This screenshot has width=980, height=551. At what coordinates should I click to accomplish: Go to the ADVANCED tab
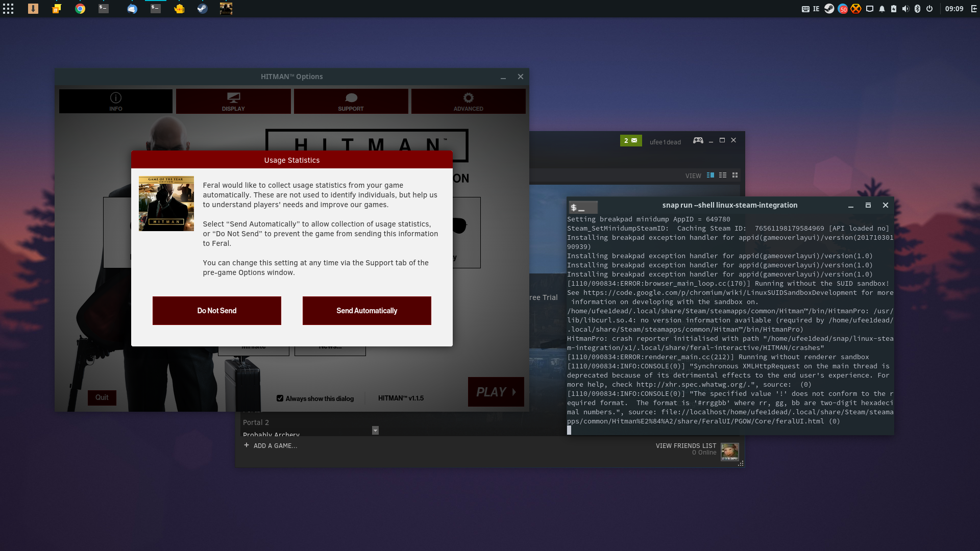468,101
